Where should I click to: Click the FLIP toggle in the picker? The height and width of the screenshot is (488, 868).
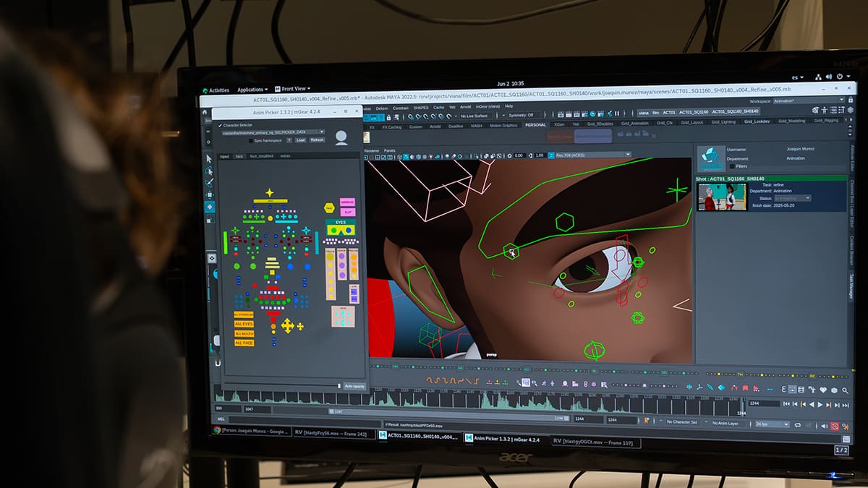pyautogui.click(x=348, y=212)
